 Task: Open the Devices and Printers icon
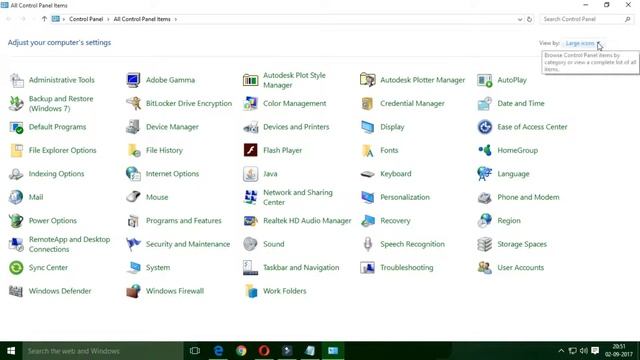[251, 127]
